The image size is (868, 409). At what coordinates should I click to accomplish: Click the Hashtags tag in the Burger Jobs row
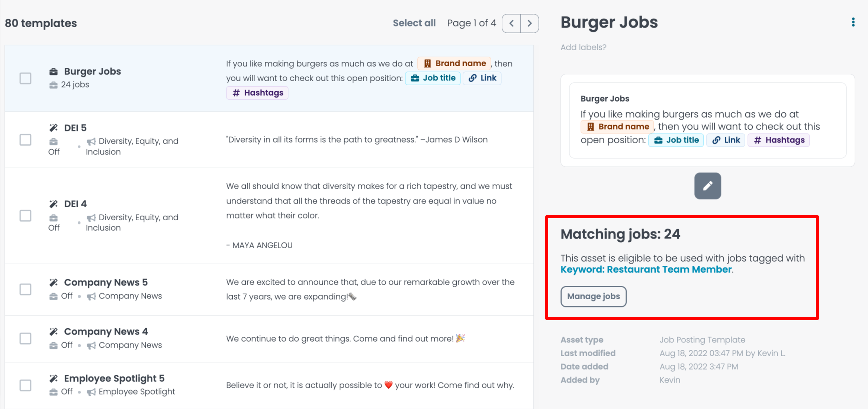point(257,93)
